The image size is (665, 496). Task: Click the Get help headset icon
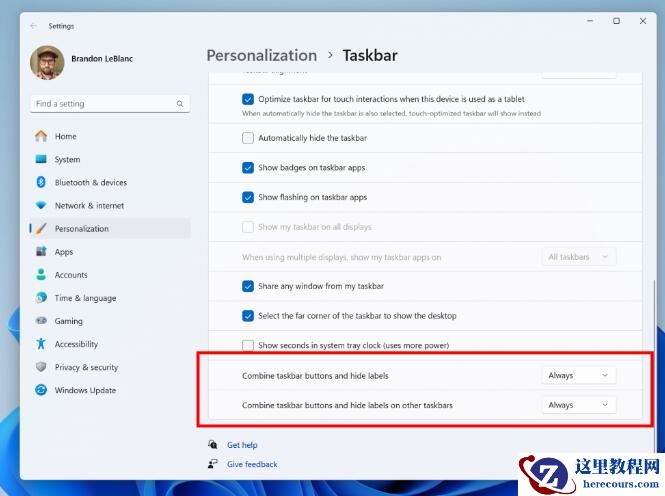coord(213,444)
